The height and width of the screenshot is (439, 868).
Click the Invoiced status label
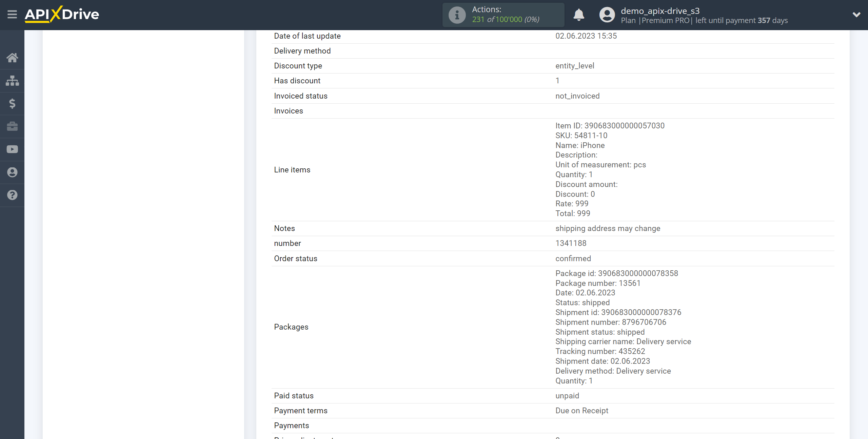pos(301,96)
